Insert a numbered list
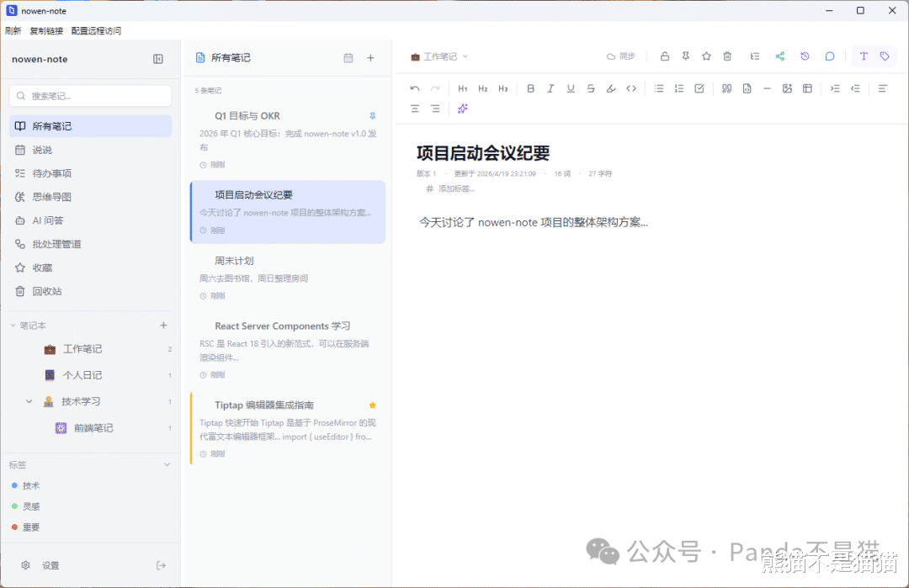Viewport: 909px width, 588px height. pyautogui.click(x=679, y=88)
